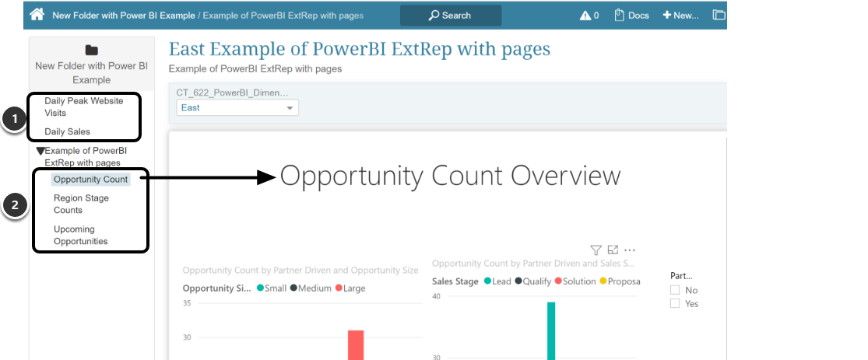The width and height of the screenshot is (868, 360).
Task: Click the Qualify legend item
Action: coord(533,281)
